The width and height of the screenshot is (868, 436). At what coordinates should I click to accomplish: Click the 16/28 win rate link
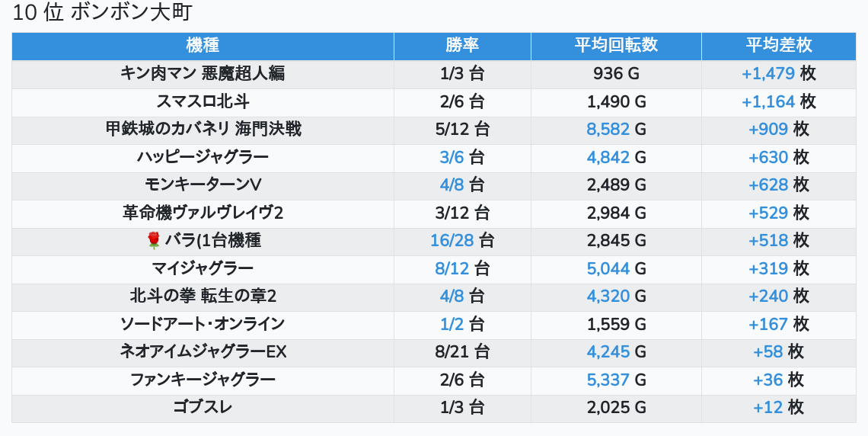pyautogui.click(x=452, y=241)
